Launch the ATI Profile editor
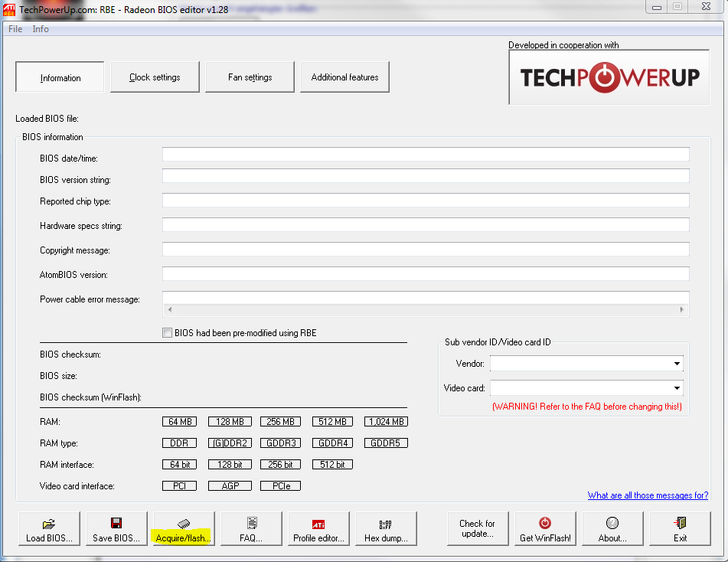The height and width of the screenshot is (562, 728). point(318,528)
